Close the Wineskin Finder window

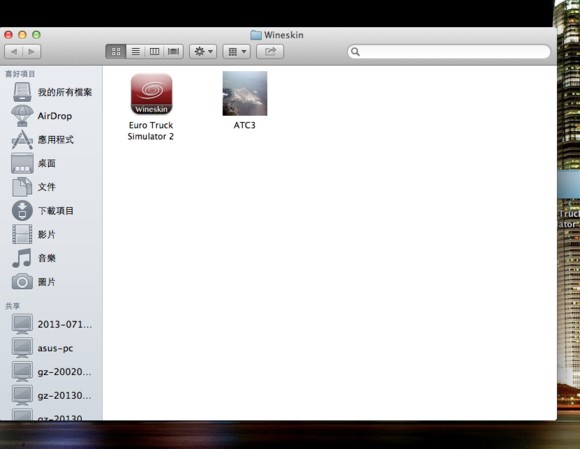point(9,35)
